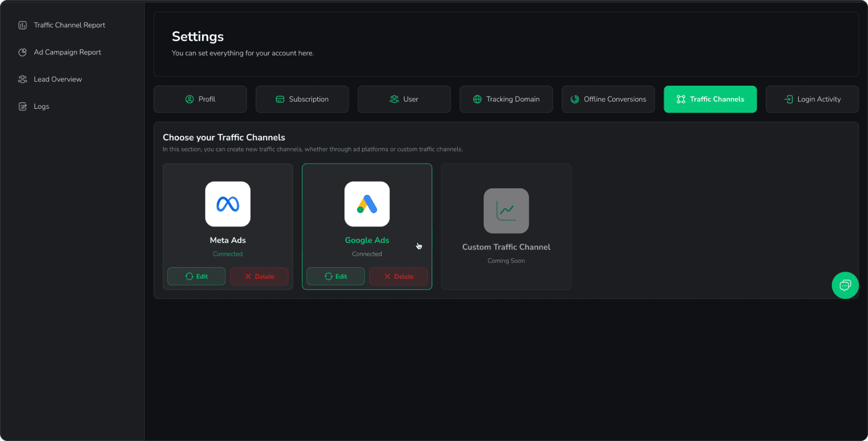868x441 pixels.
Task: Click the Custom Traffic Channel chart icon
Action: 506,211
